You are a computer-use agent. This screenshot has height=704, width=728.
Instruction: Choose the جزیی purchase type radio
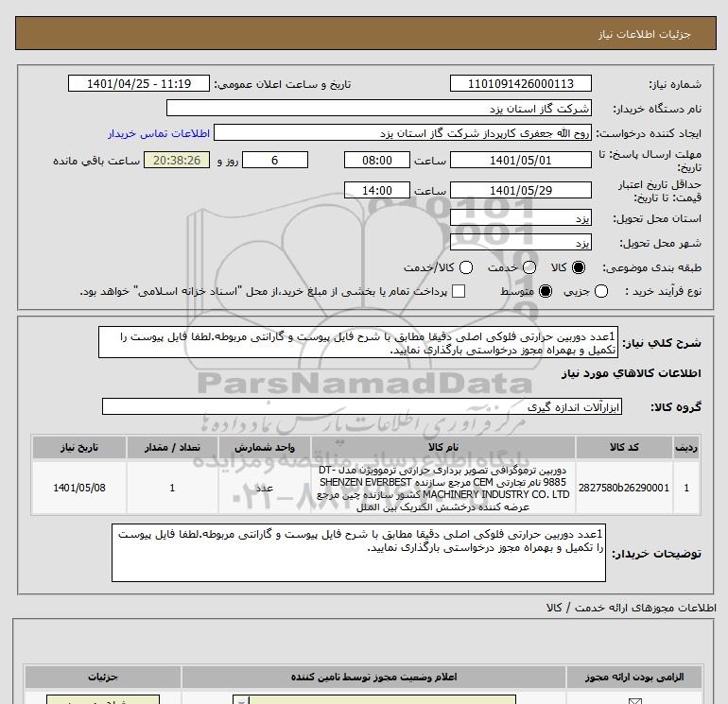[x=601, y=291]
